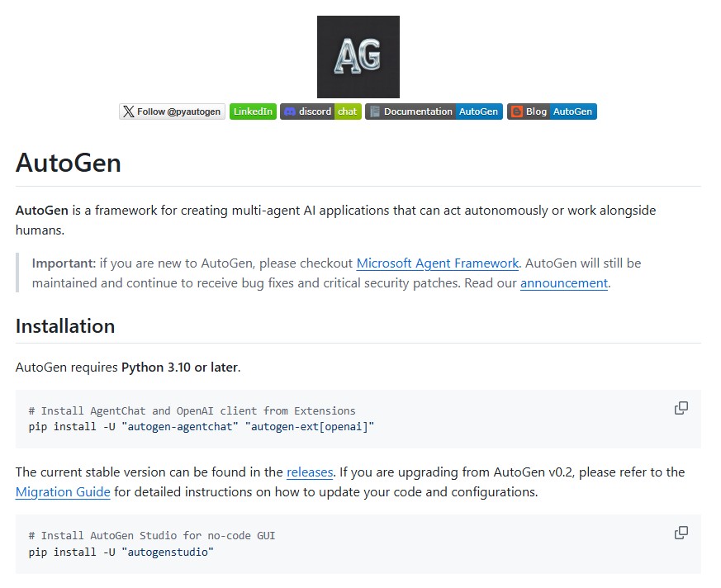
Task: Click the Documentation AutoGen badge
Action: (x=434, y=111)
